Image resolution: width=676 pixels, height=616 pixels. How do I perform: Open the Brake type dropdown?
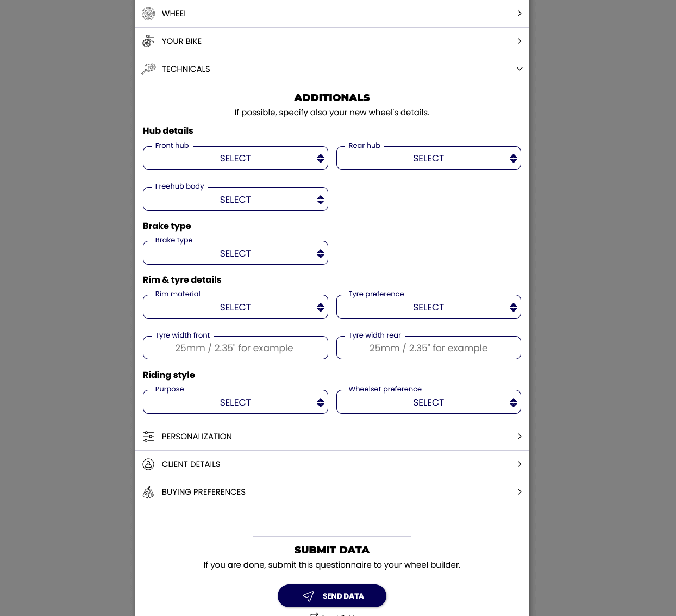click(x=235, y=253)
